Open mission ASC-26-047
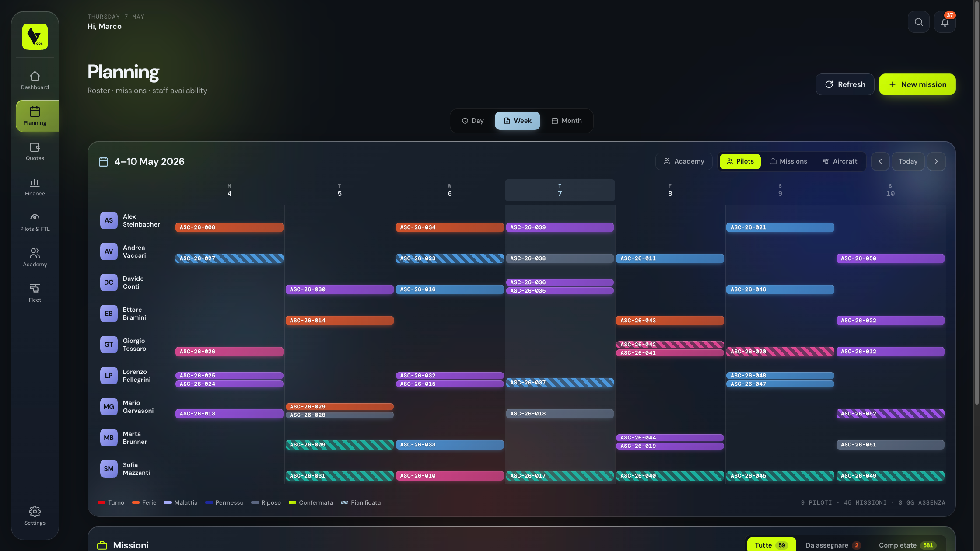The height and width of the screenshot is (551, 980). 780,384
